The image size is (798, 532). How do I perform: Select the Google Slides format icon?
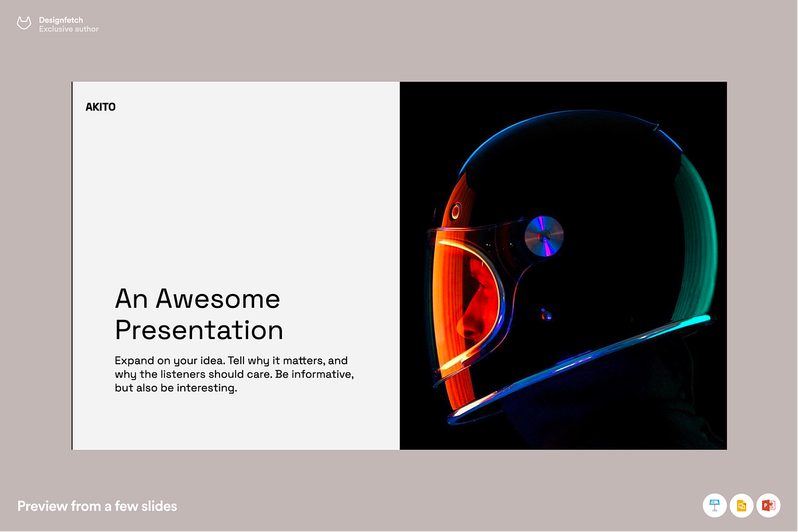[x=741, y=506]
